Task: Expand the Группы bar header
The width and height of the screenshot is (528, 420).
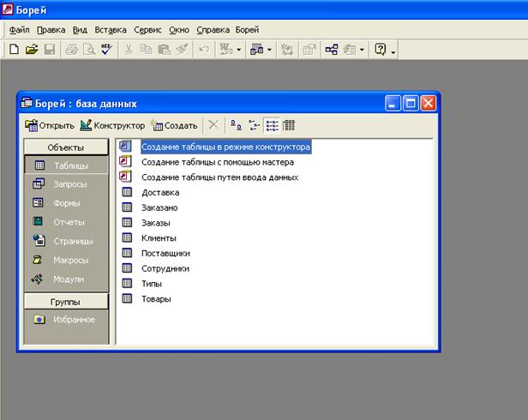Action: (x=66, y=302)
